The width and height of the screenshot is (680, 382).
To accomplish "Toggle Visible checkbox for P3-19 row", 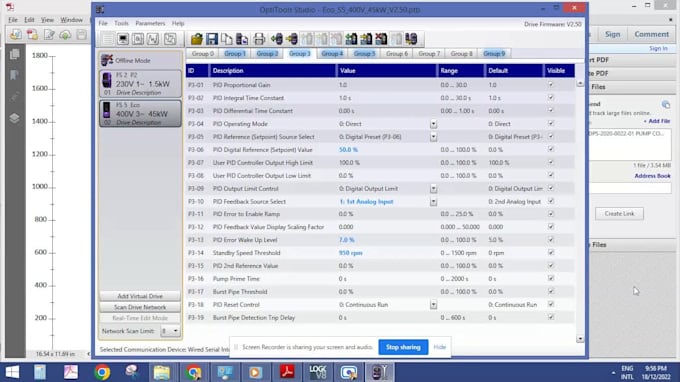I will point(551,317).
